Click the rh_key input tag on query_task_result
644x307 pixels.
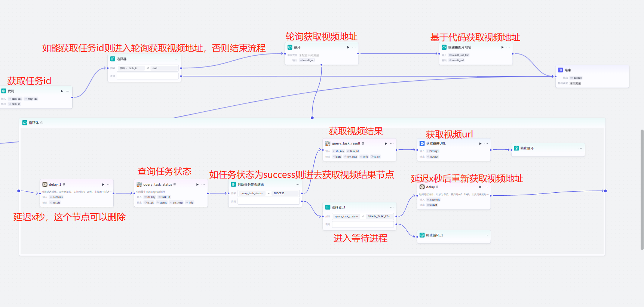(338, 151)
